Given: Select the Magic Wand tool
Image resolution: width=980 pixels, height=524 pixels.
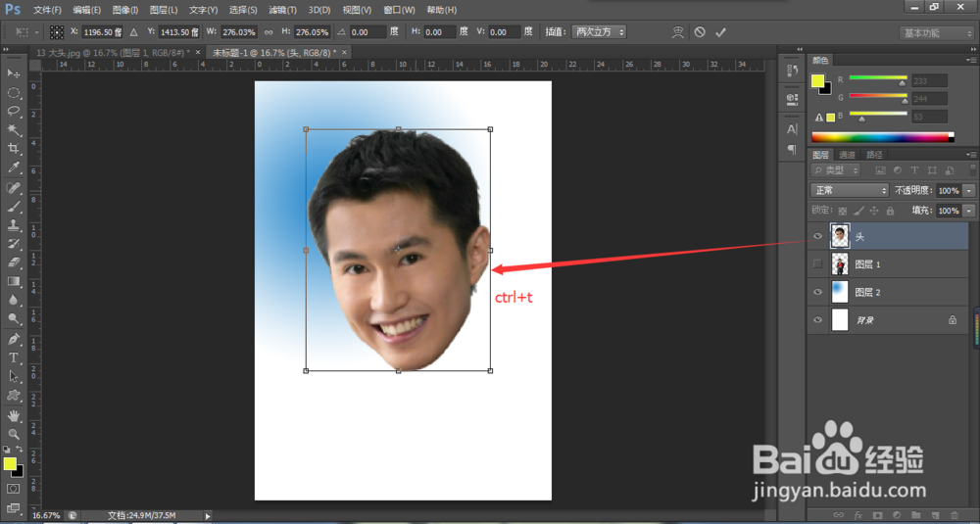Looking at the screenshot, I should [x=13, y=130].
